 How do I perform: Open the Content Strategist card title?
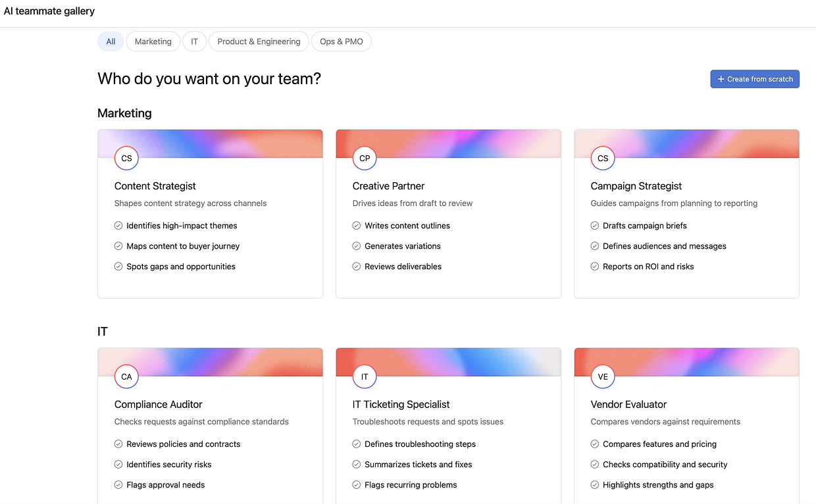[155, 186]
